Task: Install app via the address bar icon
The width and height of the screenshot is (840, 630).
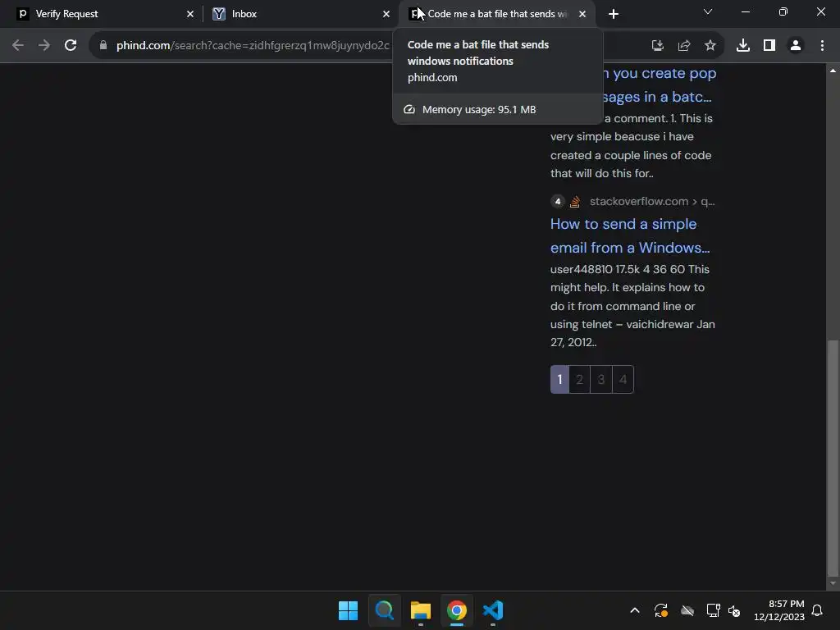Action: coord(658,46)
